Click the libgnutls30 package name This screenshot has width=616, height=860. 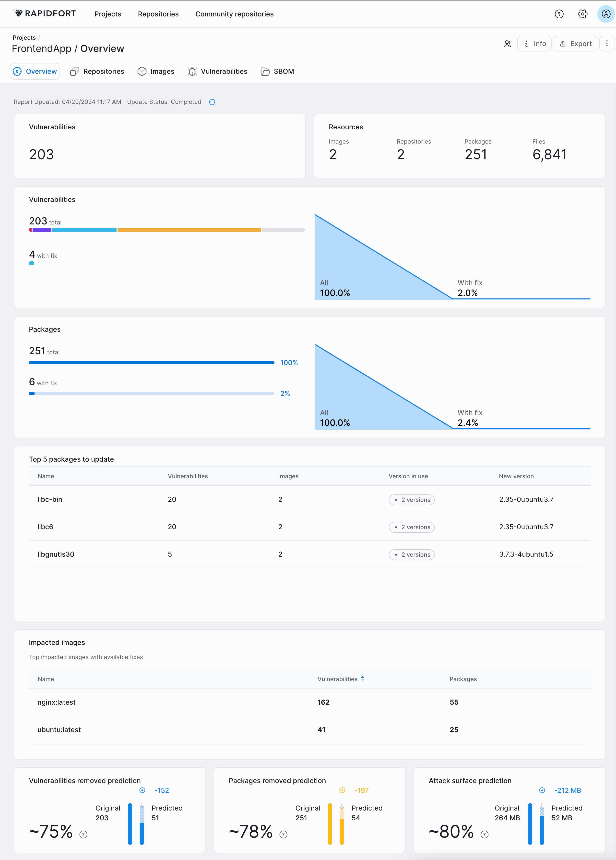56,554
